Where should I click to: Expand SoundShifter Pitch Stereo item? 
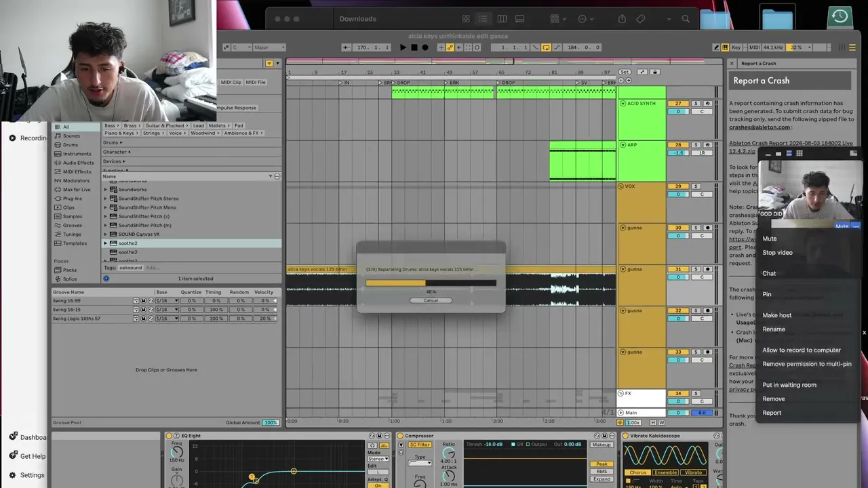point(106,199)
